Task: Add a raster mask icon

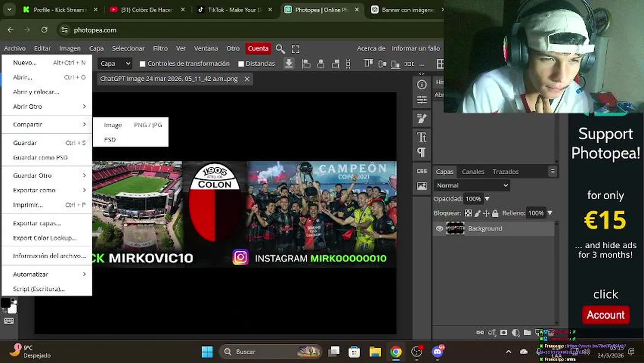Action: [x=504, y=333]
